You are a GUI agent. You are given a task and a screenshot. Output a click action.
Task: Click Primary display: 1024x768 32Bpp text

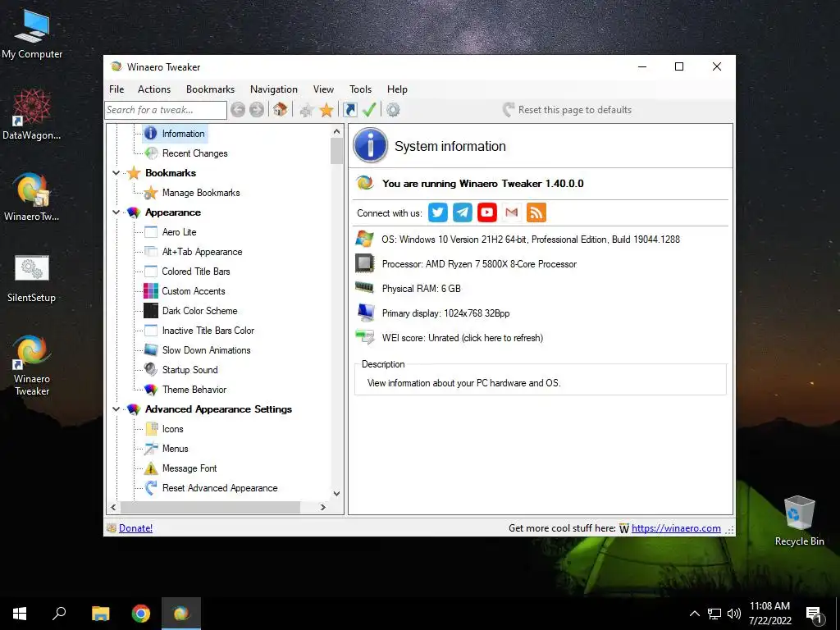coord(445,313)
